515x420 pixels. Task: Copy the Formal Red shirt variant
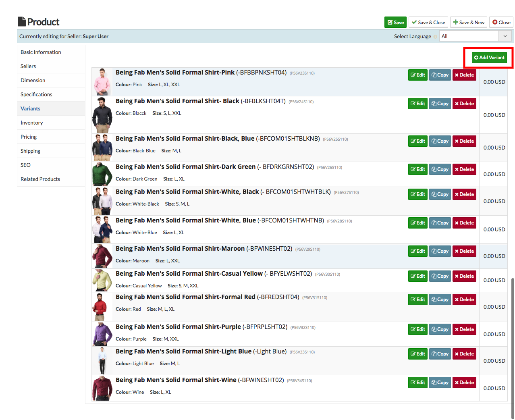pos(440,299)
